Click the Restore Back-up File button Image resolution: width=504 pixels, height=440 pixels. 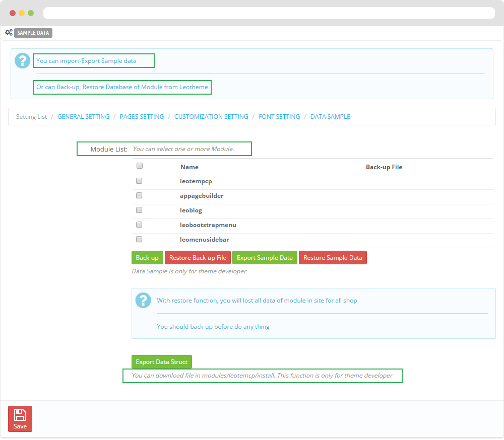(x=198, y=258)
